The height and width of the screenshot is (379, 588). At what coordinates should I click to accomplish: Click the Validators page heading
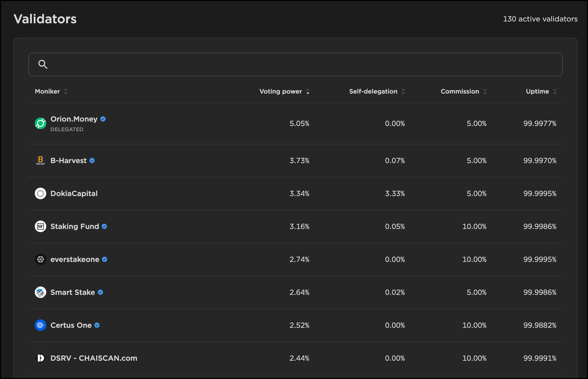pos(45,19)
